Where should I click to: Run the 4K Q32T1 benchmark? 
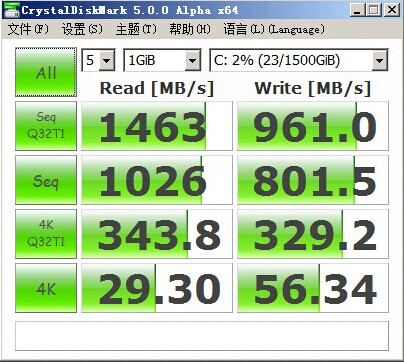click(46, 234)
